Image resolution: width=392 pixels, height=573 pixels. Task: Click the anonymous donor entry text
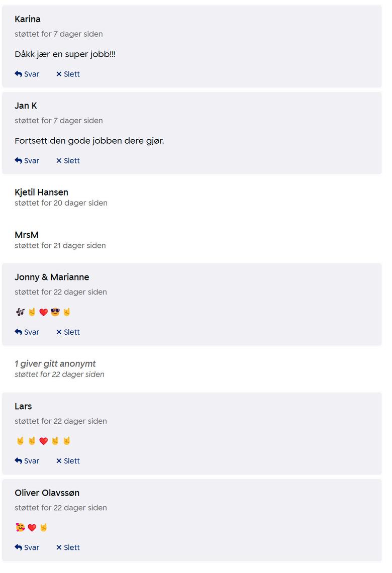pos(55,364)
